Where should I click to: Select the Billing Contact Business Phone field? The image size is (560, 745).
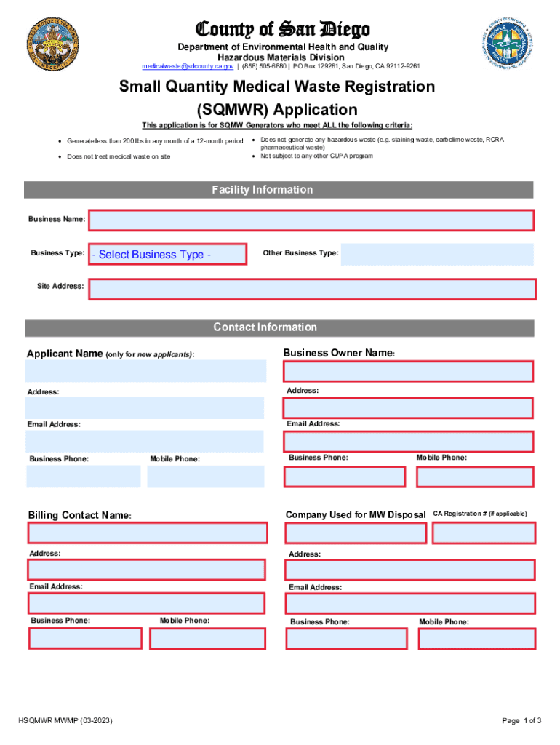(85, 639)
